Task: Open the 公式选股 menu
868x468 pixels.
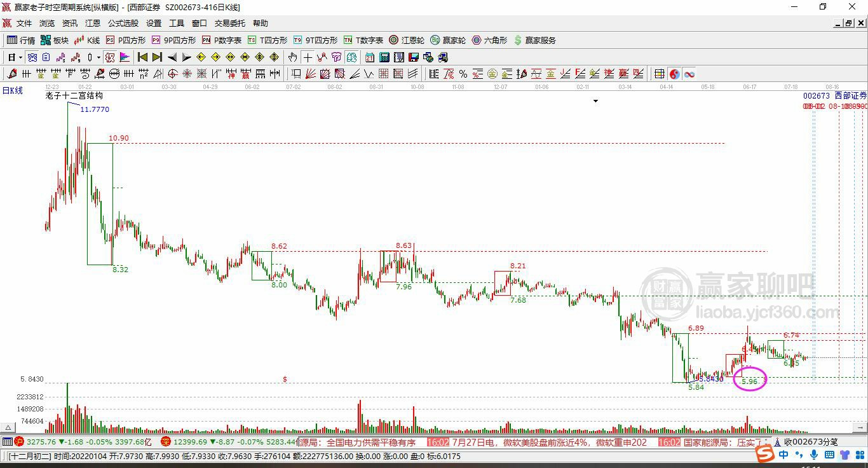Action: coord(123,23)
